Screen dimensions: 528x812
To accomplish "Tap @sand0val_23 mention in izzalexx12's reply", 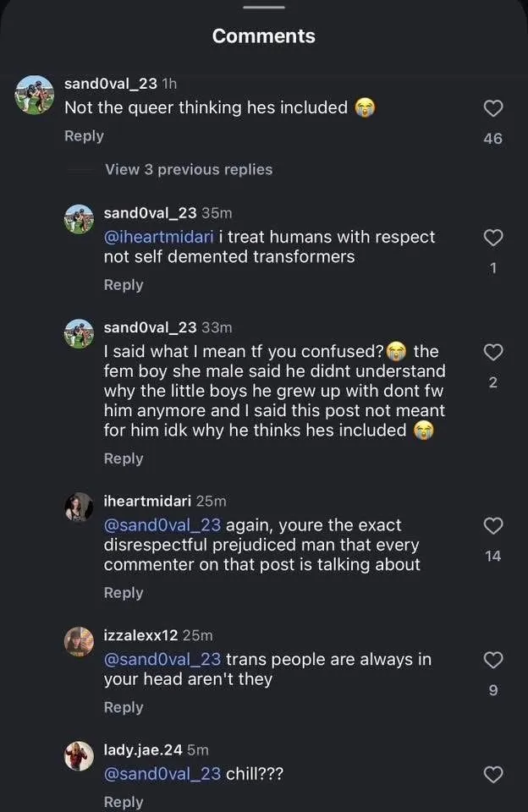I will click(162, 659).
